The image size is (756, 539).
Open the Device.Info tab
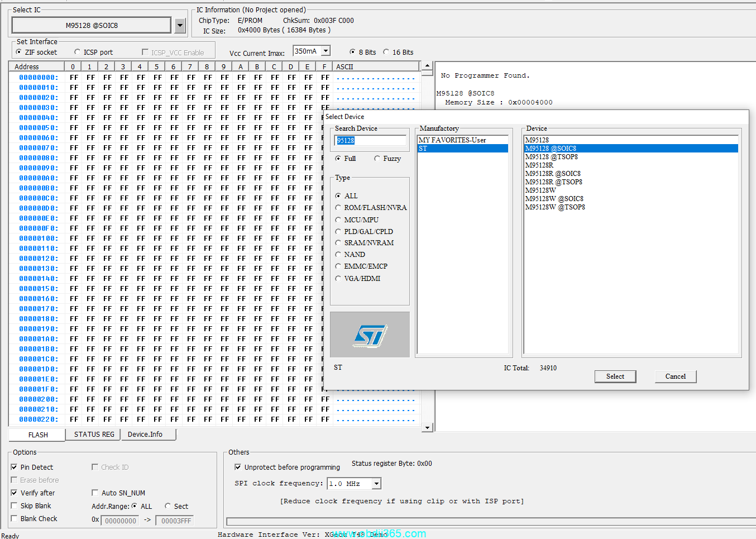[x=145, y=435]
